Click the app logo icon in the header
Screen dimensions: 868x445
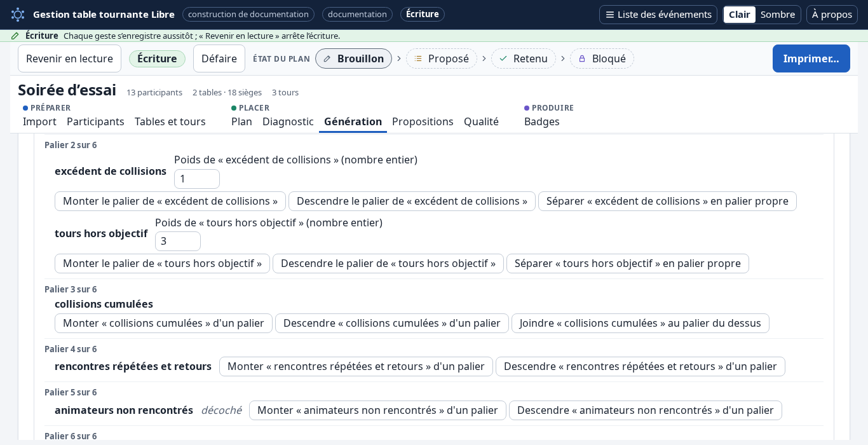pyautogui.click(x=18, y=15)
